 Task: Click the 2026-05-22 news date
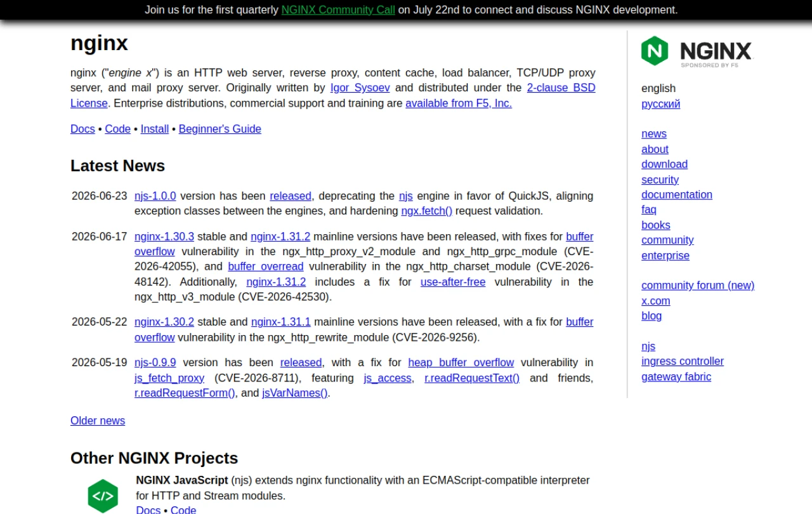[100, 322]
